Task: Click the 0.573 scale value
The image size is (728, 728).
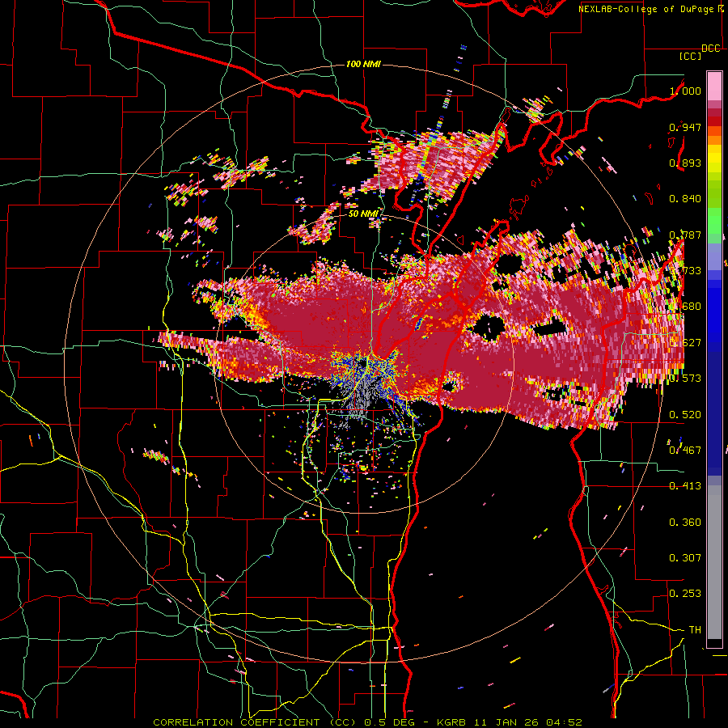Action: click(x=685, y=378)
